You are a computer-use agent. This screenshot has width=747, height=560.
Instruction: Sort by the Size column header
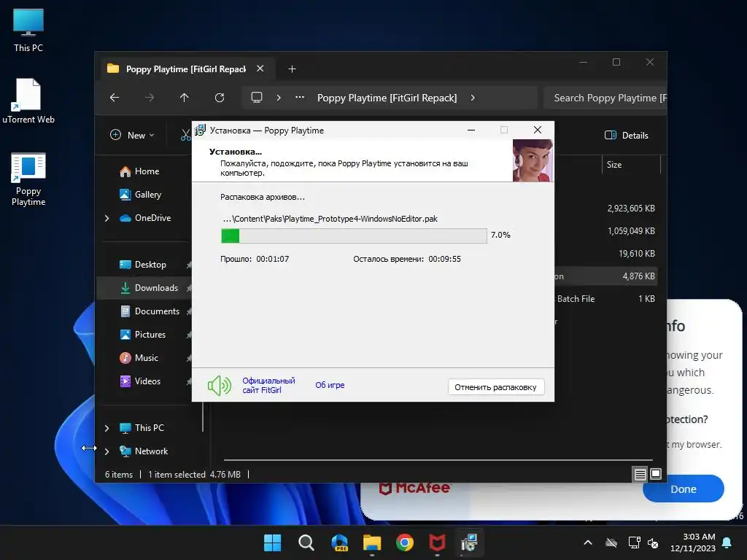click(x=631, y=165)
